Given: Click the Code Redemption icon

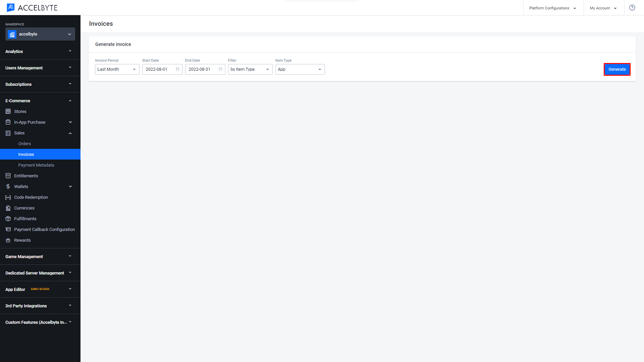Looking at the screenshot, I should (8, 197).
